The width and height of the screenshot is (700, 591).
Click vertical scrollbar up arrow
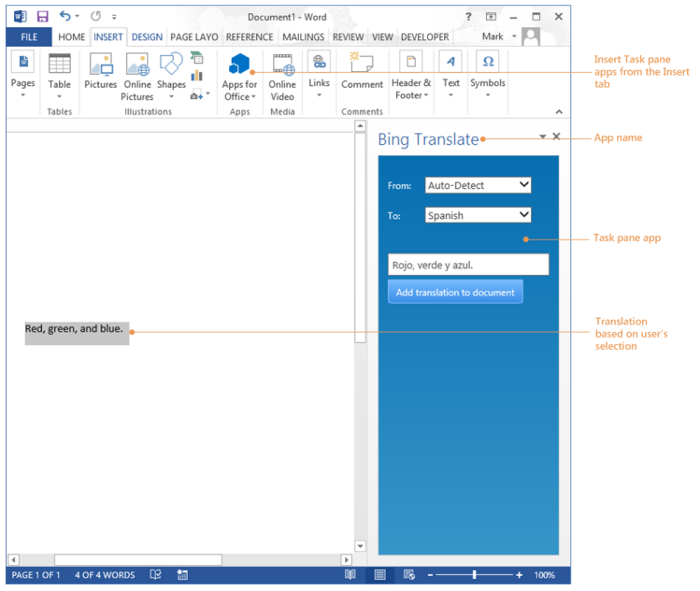click(360, 126)
